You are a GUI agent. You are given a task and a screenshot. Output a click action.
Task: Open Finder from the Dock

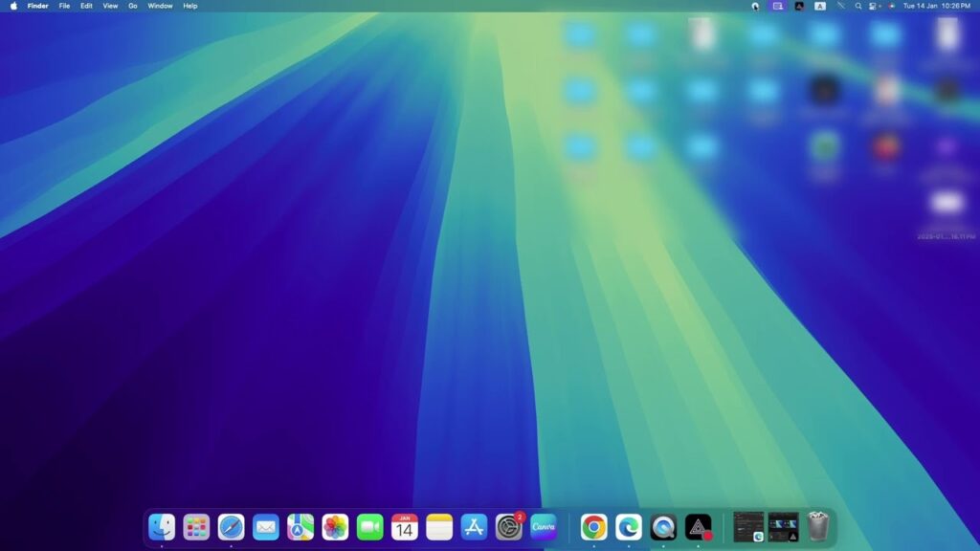[161, 527]
